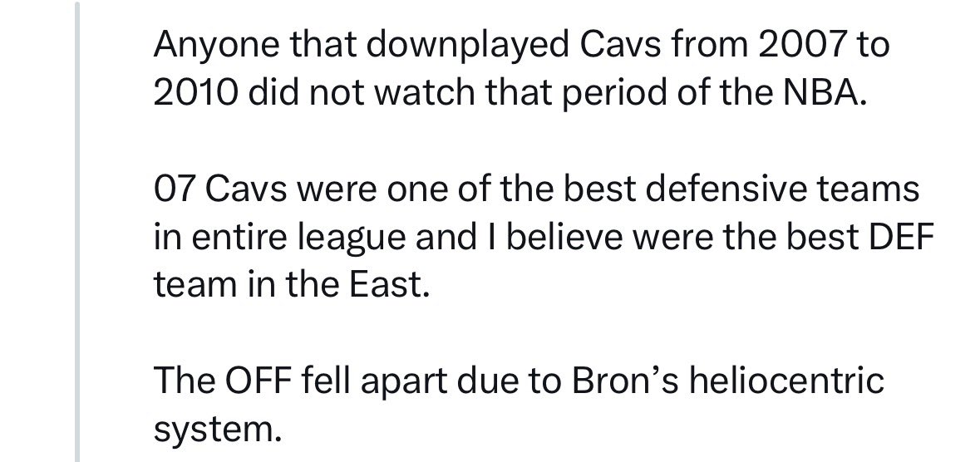Click the word "downplayed" in first line
Image resolution: width=980 pixels, height=462 pixels.
tap(467, 47)
